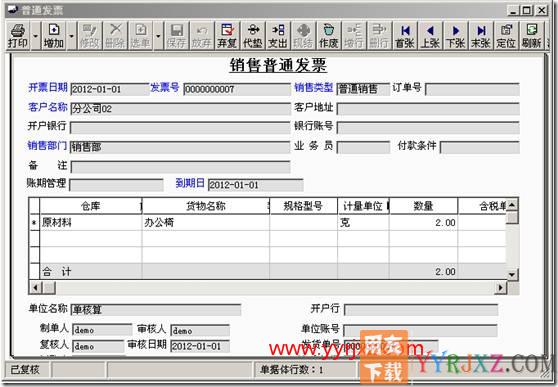The height and width of the screenshot is (387, 558).
Task: Go to next record with 下张
Action: (456, 36)
